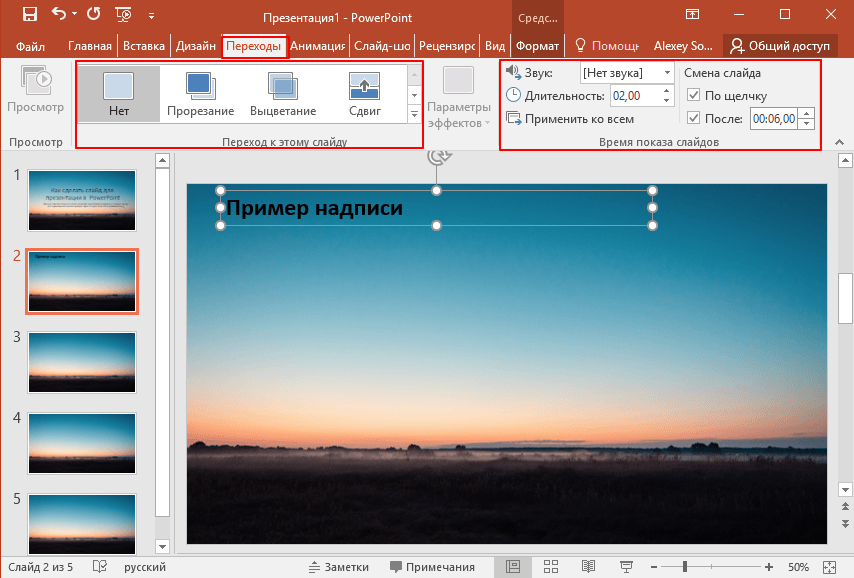Viewport: 854px width, 578px height.
Task: Click the Save icon in the title bar
Action: 29,15
